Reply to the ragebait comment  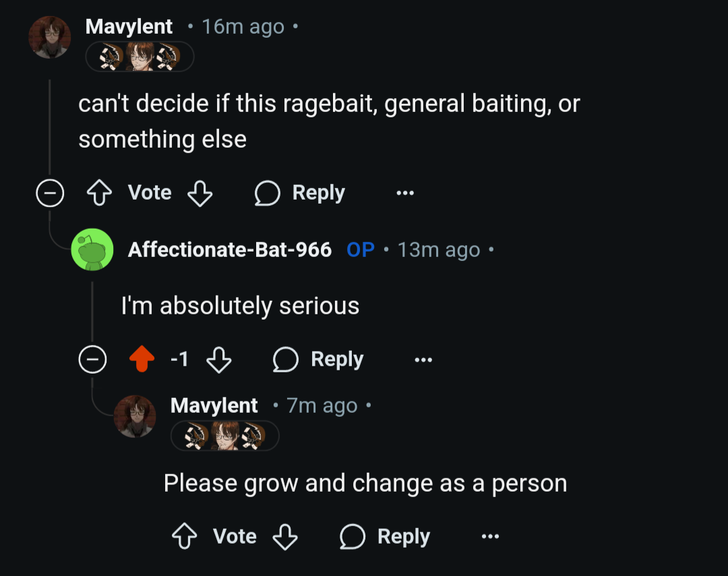(300, 194)
